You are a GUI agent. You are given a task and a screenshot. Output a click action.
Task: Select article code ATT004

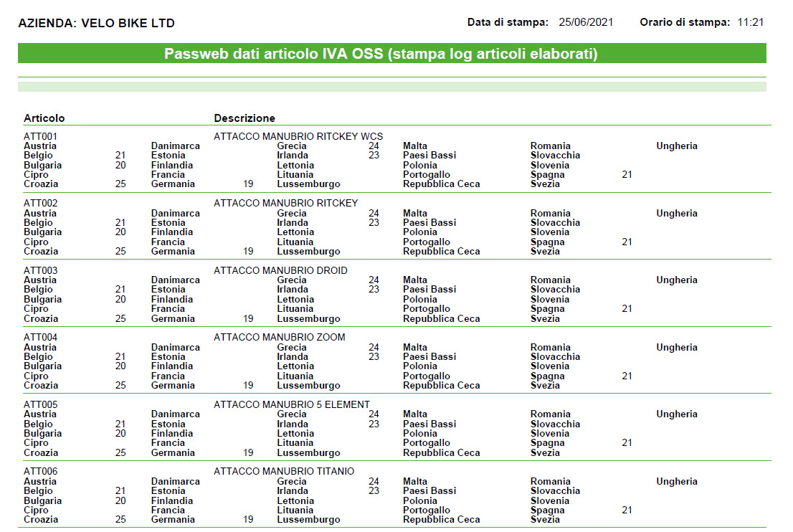41,337
